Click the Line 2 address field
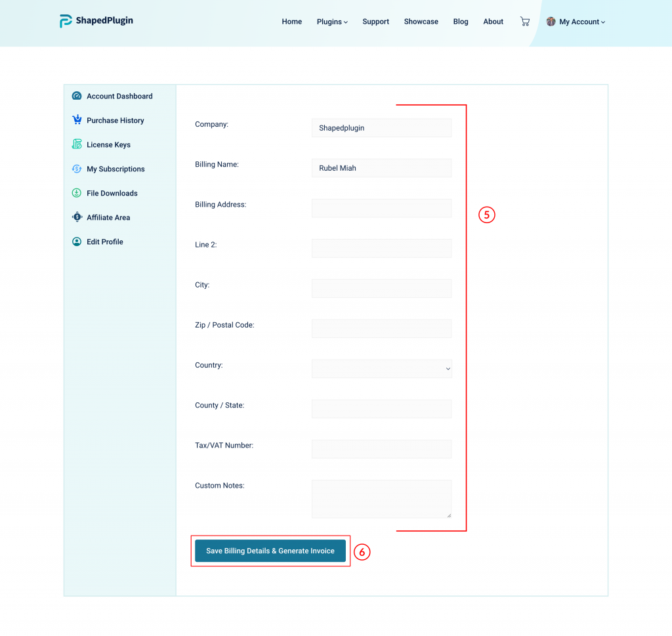 tap(381, 248)
